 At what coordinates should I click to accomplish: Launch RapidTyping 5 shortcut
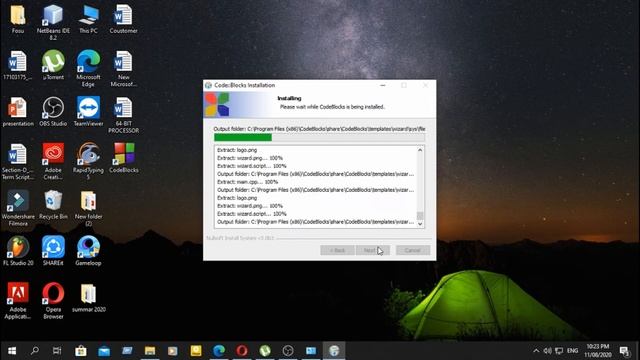[88, 162]
